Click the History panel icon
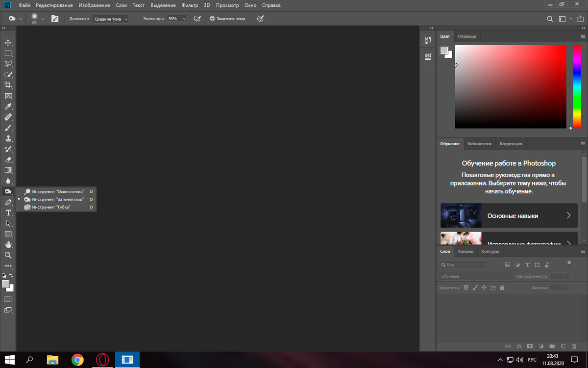Viewport: 588px width, 368px height. point(428,41)
